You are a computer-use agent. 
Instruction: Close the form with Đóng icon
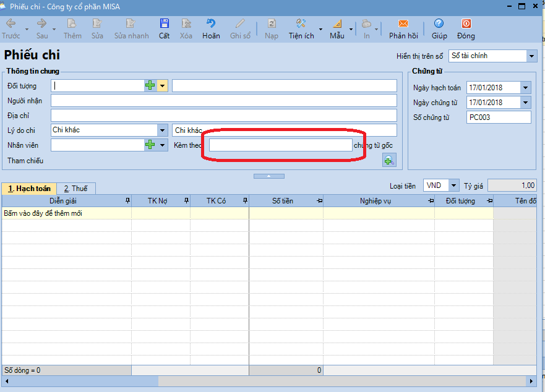coord(466,23)
